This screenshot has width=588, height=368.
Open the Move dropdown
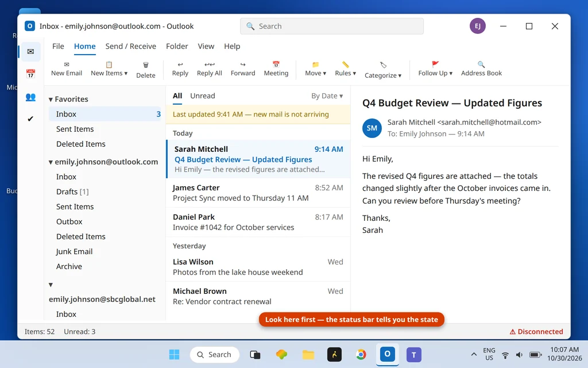click(x=315, y=69)
